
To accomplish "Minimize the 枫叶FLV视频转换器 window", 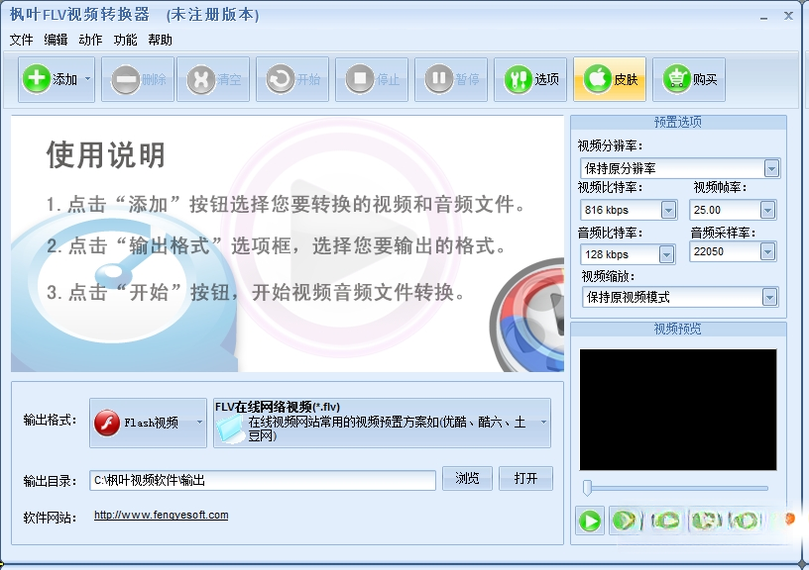I will point(764,17).
